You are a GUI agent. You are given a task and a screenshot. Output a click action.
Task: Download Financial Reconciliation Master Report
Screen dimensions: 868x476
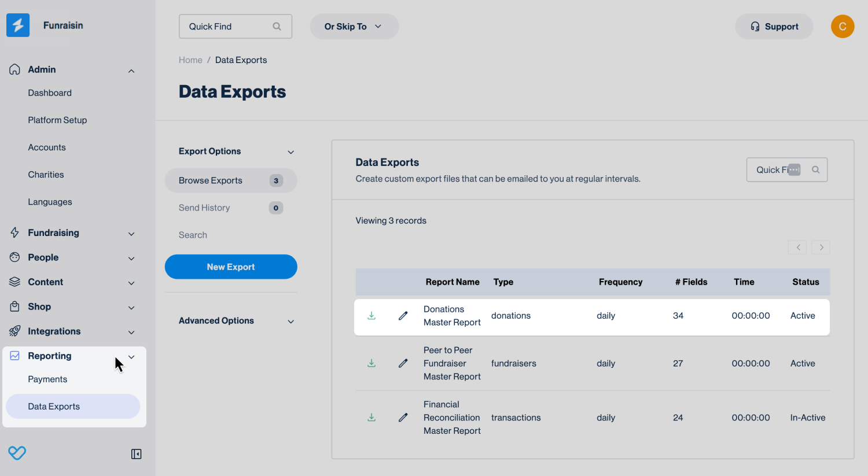point(372,418)
